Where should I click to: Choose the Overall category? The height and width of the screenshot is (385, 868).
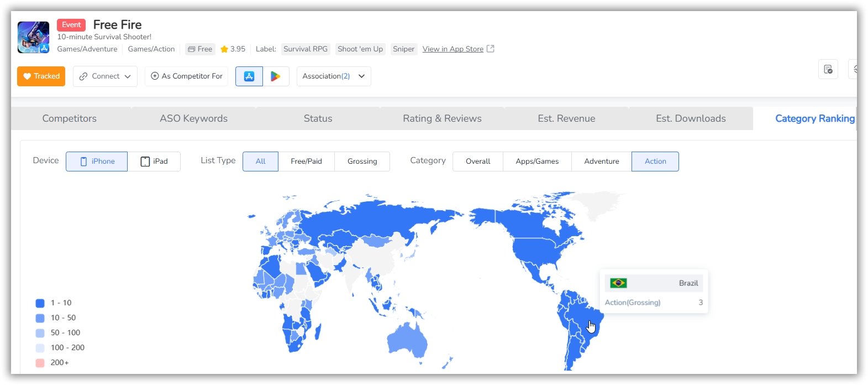pyautogui.click(x=478, y=162)
